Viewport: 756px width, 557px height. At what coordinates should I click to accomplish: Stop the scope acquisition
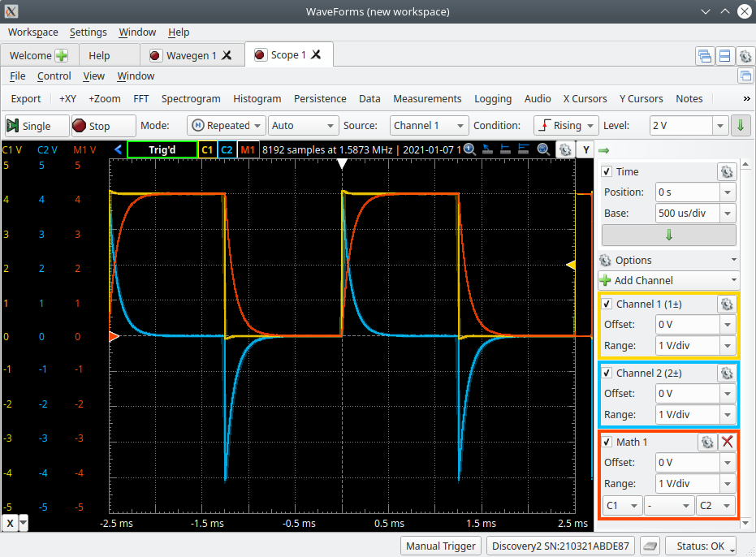pos(103,126)
